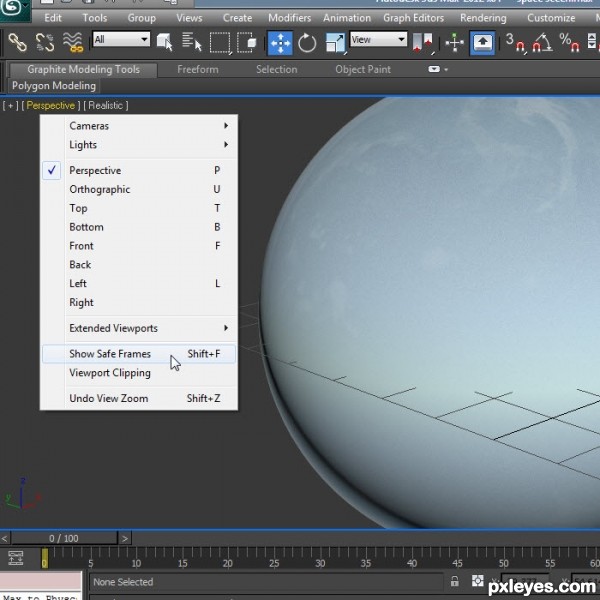Select the checked Perspective view option

coord(139,170)
